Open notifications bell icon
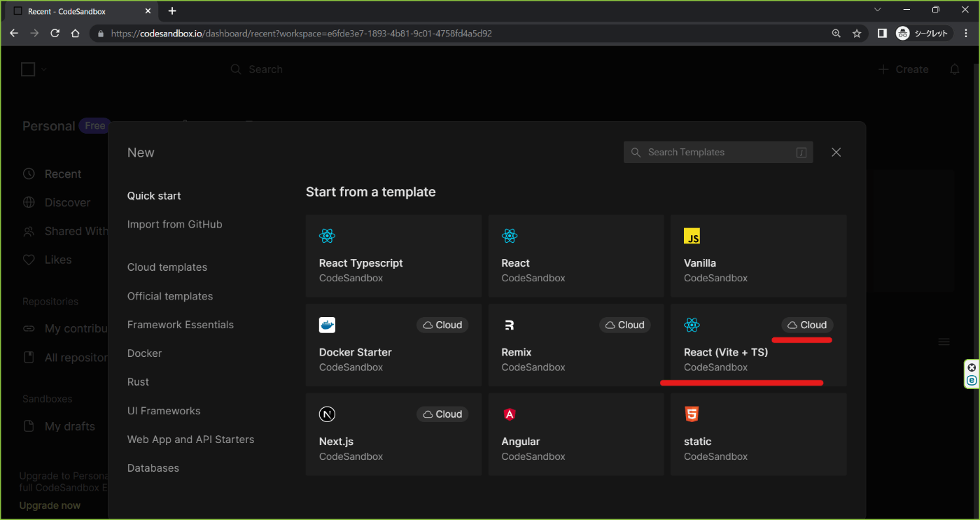 (955, 69)
